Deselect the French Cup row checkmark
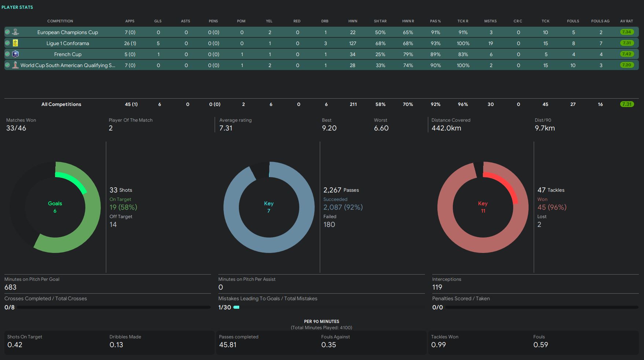Screen dimensions: 644x360 tap(7, 54)
